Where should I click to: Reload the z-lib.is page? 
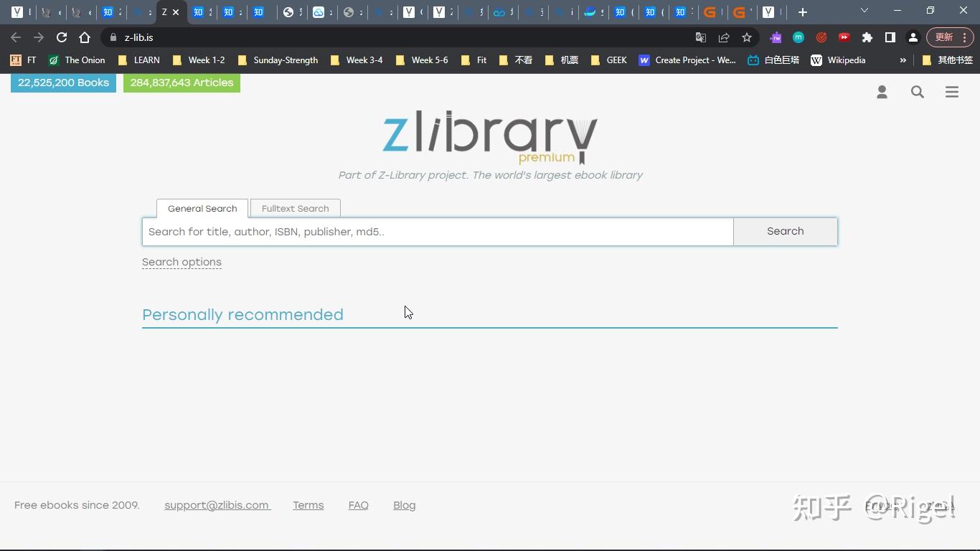61,37
